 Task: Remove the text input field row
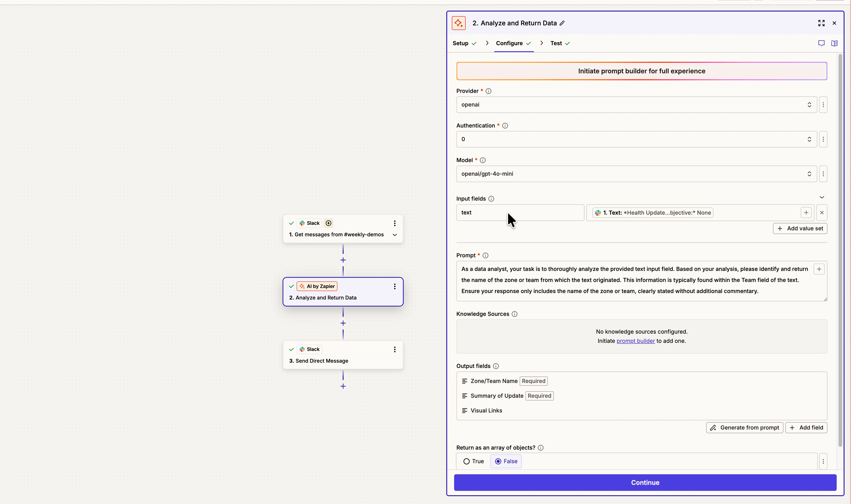coord(821,213)
